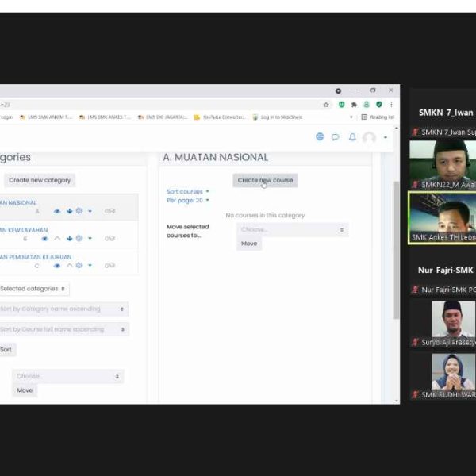Click the muted microphone icon beside SMKN 7_Iwan

pos(415,132)
